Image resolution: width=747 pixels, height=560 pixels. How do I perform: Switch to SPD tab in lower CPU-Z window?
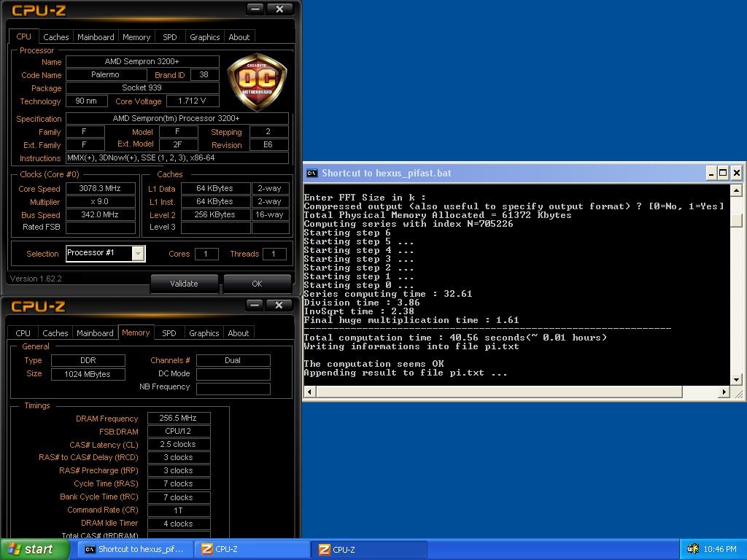(x=169, y=333)
